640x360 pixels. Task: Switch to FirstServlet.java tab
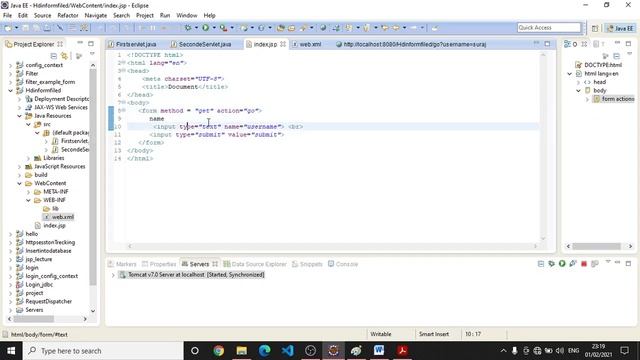click(132, 44)
